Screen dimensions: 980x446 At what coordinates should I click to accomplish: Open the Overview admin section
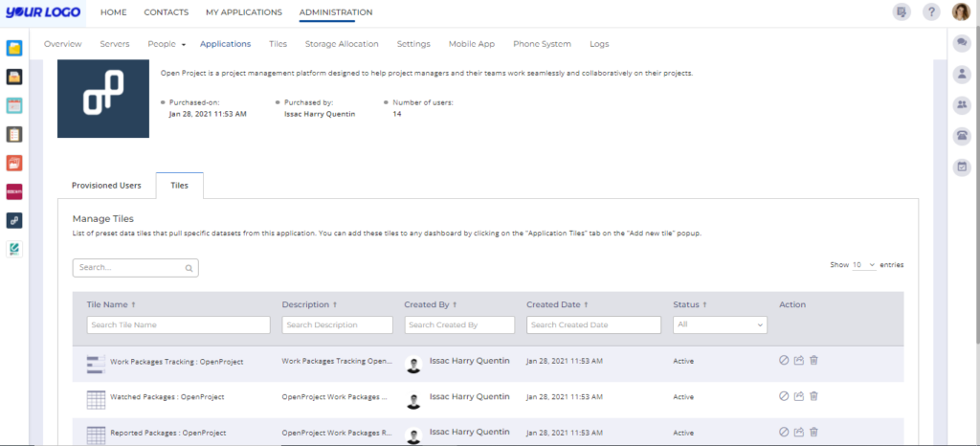tap(62, 44)
